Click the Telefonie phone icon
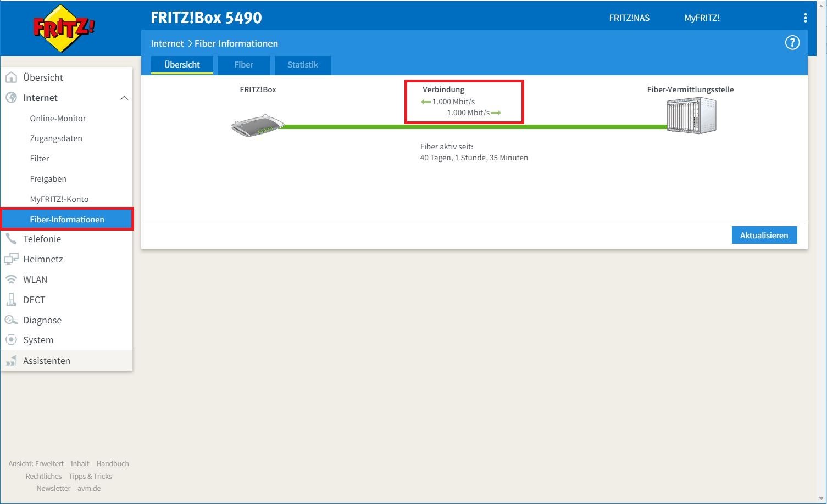Image resolution: width=827 pixels, height=504 pixels. coord(11,239)
